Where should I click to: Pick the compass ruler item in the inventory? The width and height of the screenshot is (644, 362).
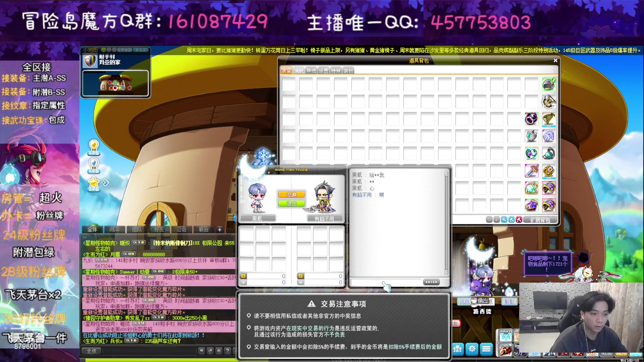(549, 102)
